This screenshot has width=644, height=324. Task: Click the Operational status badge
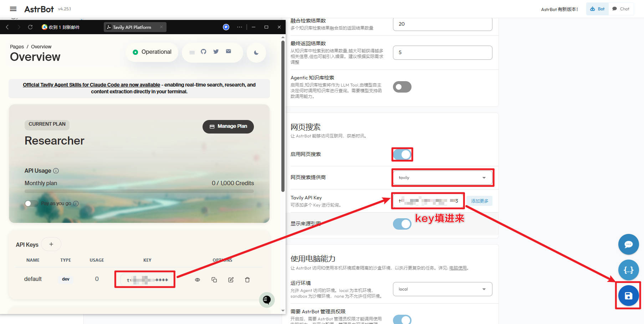pyautogui.click(x=152, y=52)
